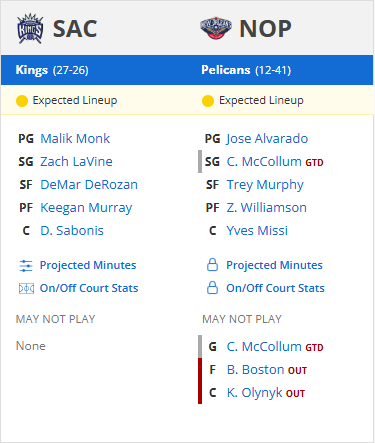
Task: Open Kings On/Off Court Stats link
Action: coord(89,288)
